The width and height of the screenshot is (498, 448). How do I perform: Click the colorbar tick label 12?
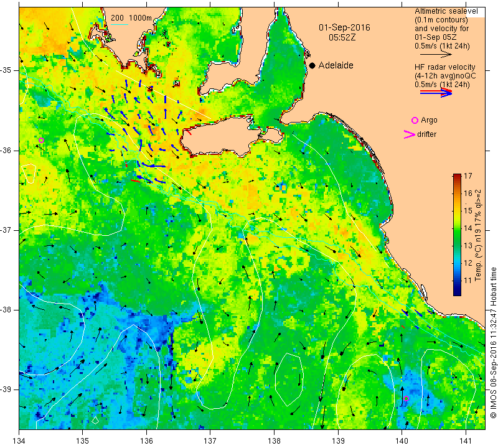[x=468, y=263]
